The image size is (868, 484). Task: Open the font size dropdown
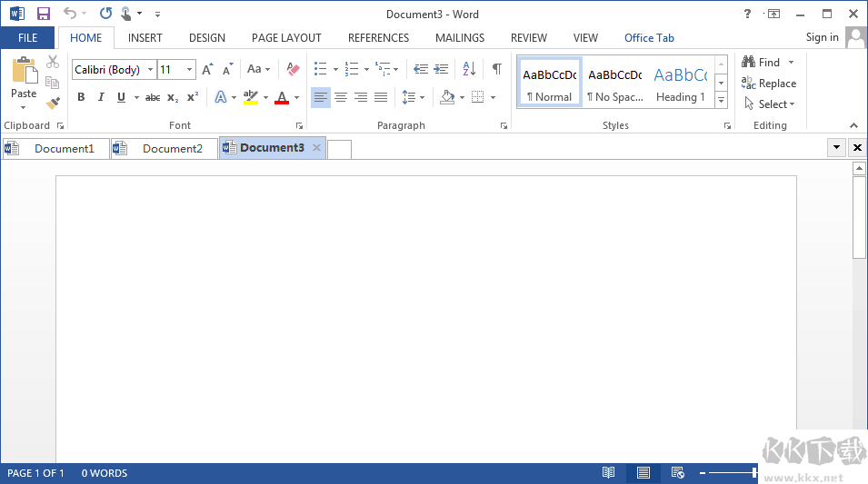(189, 70)
